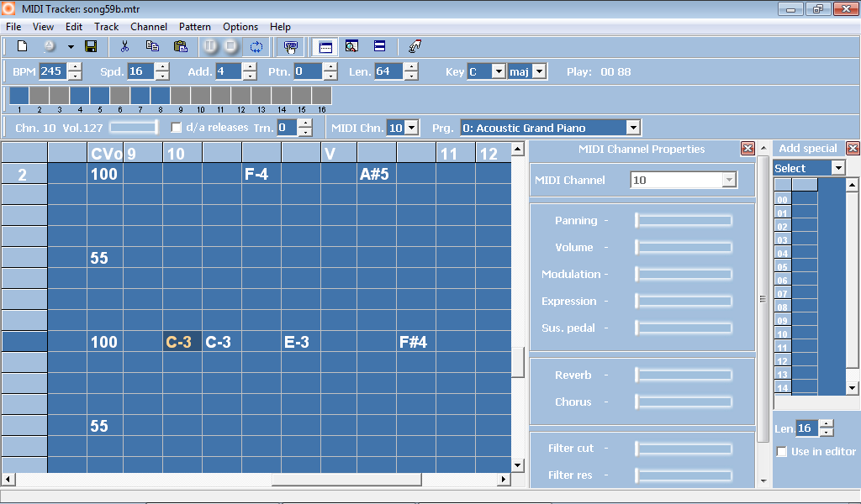Viewport: 861px width, 504px height.
Task: Click the Cut scissors icon
Action: (x=125, y=47)
